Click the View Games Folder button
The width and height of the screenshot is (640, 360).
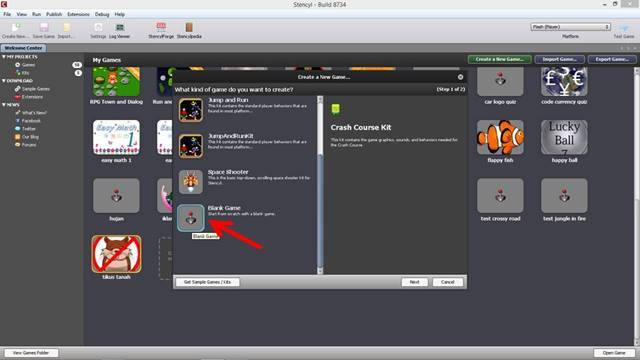point(31,353)
